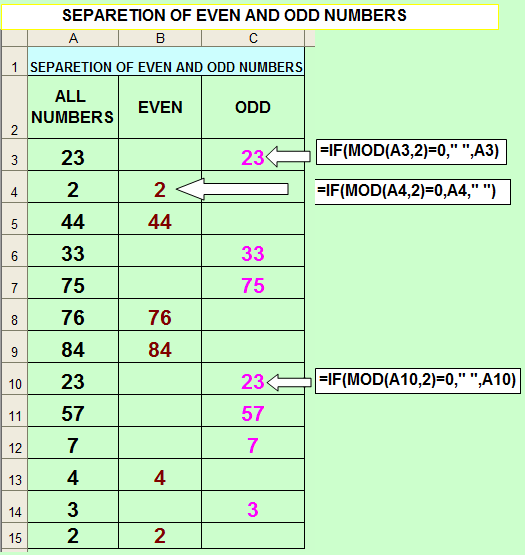
Task: Select row 9 header
Action: tap(14, 347)
